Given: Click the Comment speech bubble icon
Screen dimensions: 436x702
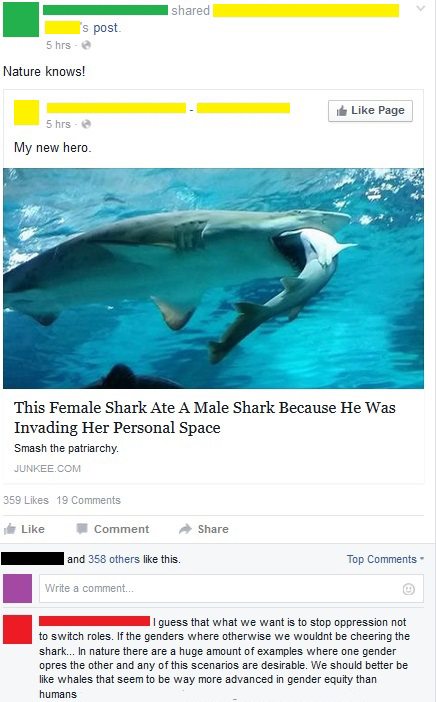Looking at the screenshot, I should [82, 529].
